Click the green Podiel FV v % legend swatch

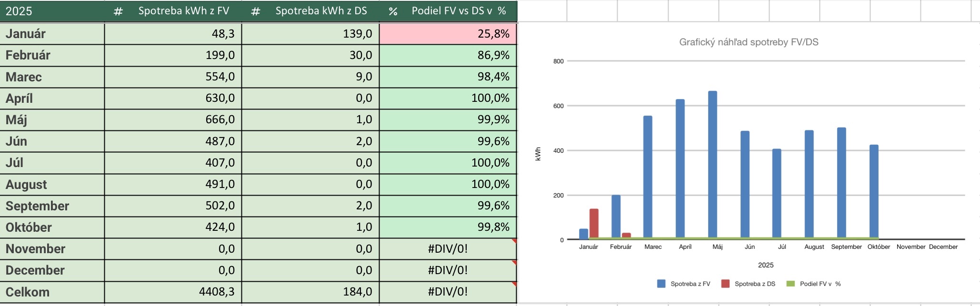point(790,284)
